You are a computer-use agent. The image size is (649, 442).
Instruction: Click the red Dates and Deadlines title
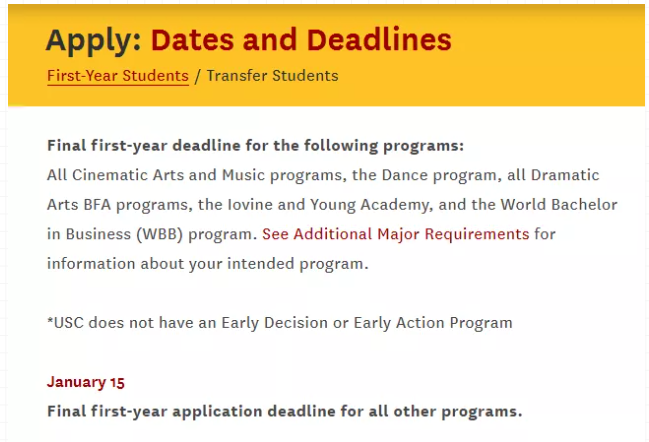click(x=301, y=40)
